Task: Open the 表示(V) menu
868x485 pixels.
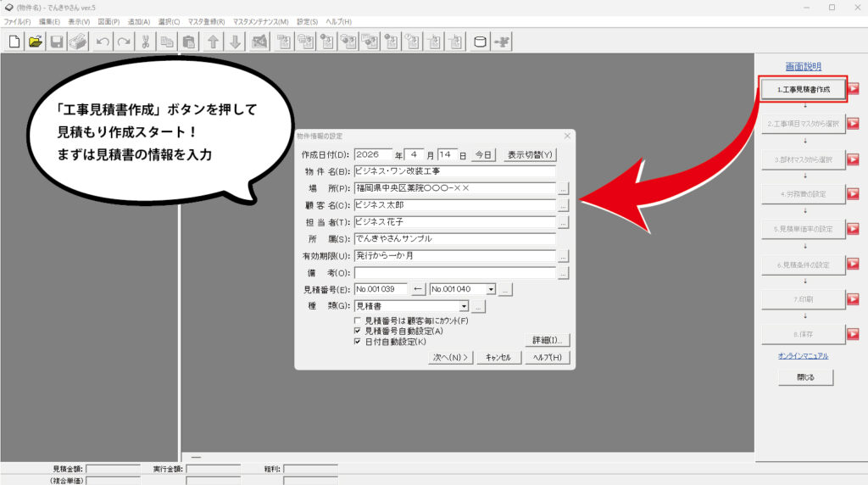Action: [x=79, y=21]
